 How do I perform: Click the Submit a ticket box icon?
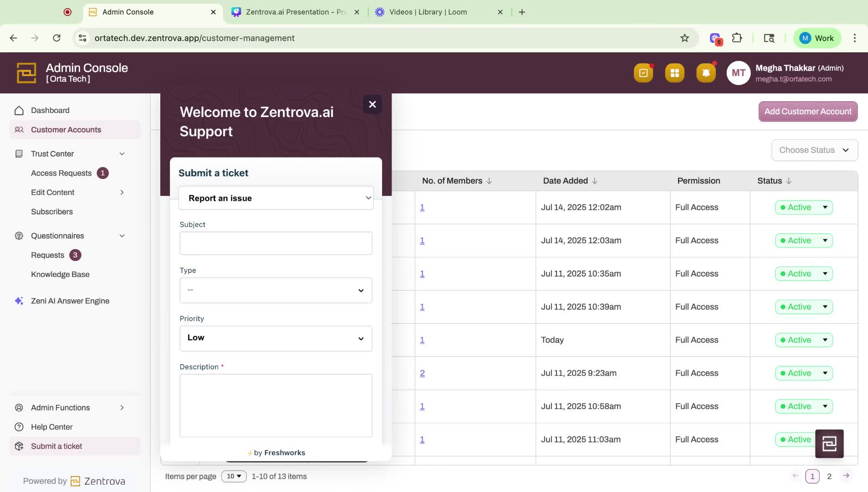(x=19, y=446)
